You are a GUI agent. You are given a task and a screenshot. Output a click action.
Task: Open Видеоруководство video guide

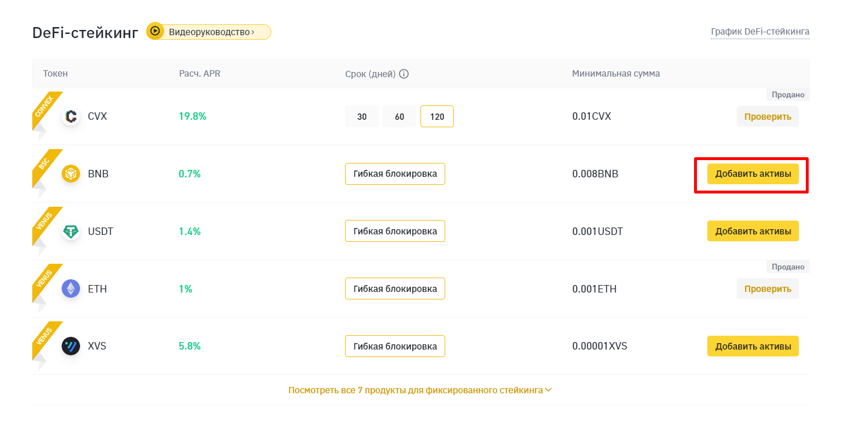(x=211, y=32)
